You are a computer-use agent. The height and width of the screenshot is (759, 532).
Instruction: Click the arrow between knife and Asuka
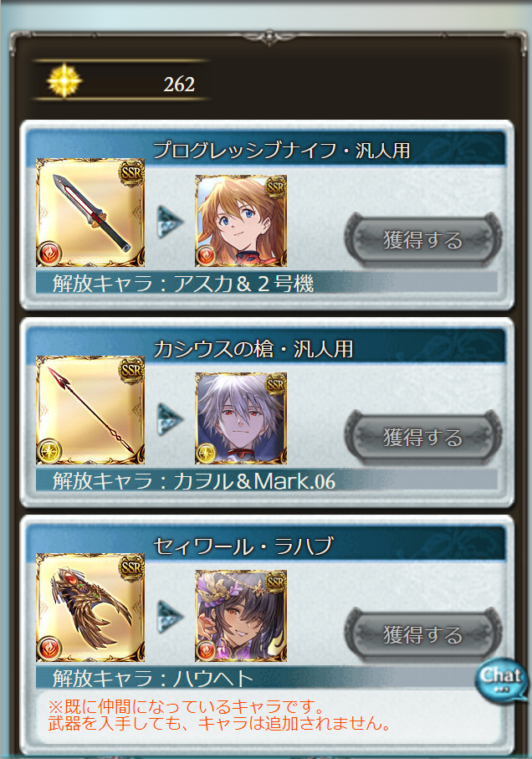pyautogui.click(x=171, y=223)
